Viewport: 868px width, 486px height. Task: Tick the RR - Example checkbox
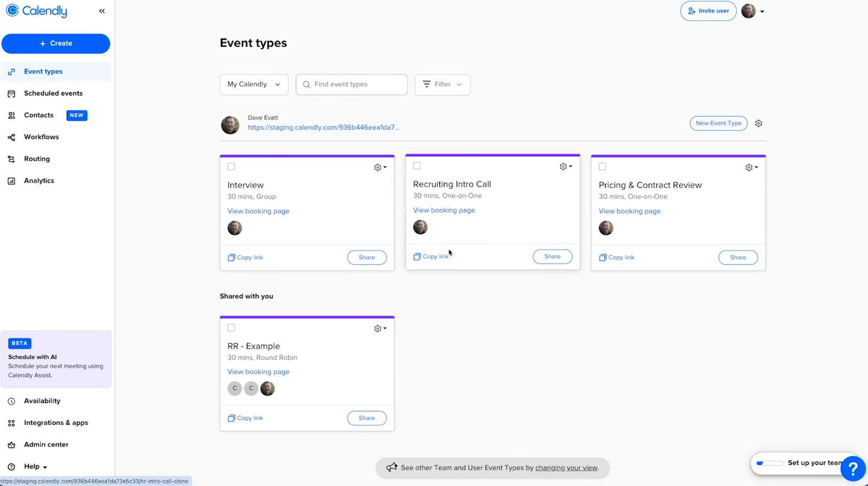(231, 328)
